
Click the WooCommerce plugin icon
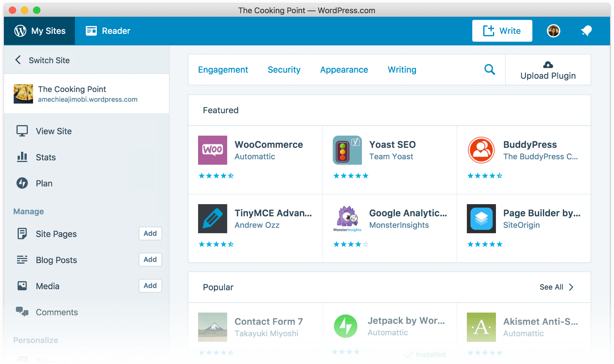pyautogui.click(x=212, y=150)
